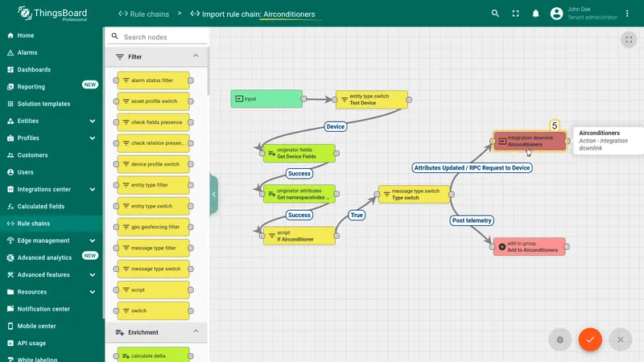Select calculate delta node in library

coord(153,356)
